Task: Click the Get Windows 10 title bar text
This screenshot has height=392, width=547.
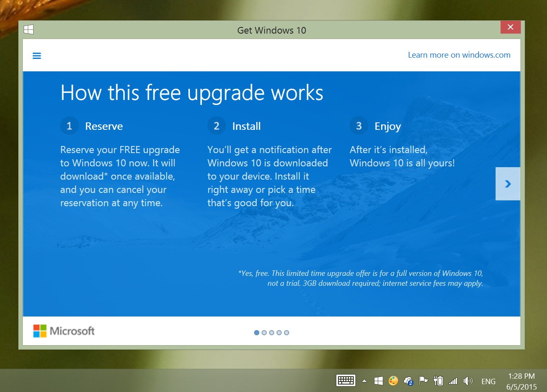Action: 272,30
